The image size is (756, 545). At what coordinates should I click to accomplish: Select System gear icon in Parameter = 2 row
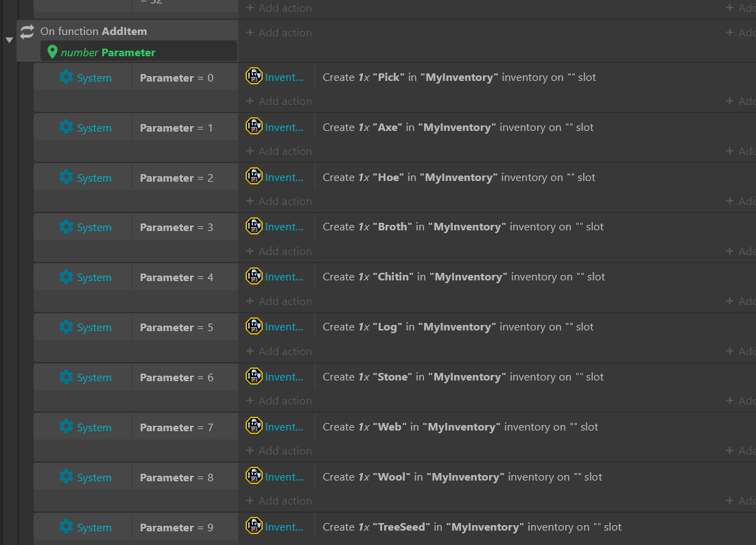66,178
